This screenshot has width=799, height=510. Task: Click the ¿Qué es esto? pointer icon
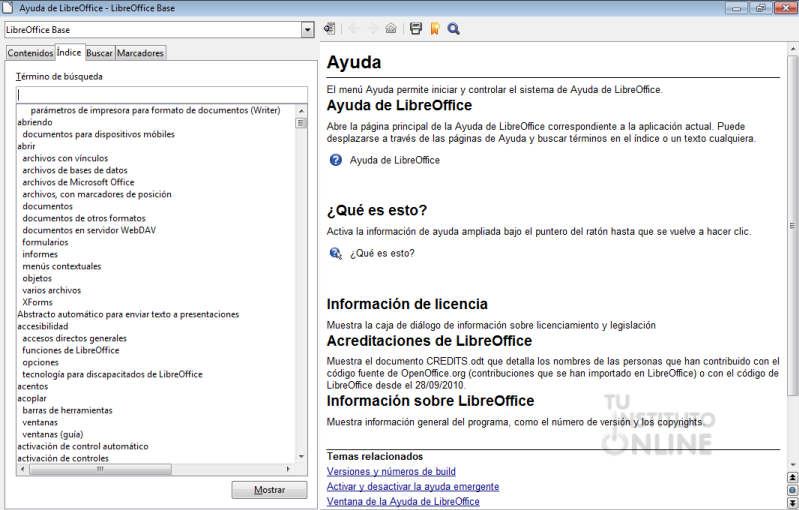336,253
